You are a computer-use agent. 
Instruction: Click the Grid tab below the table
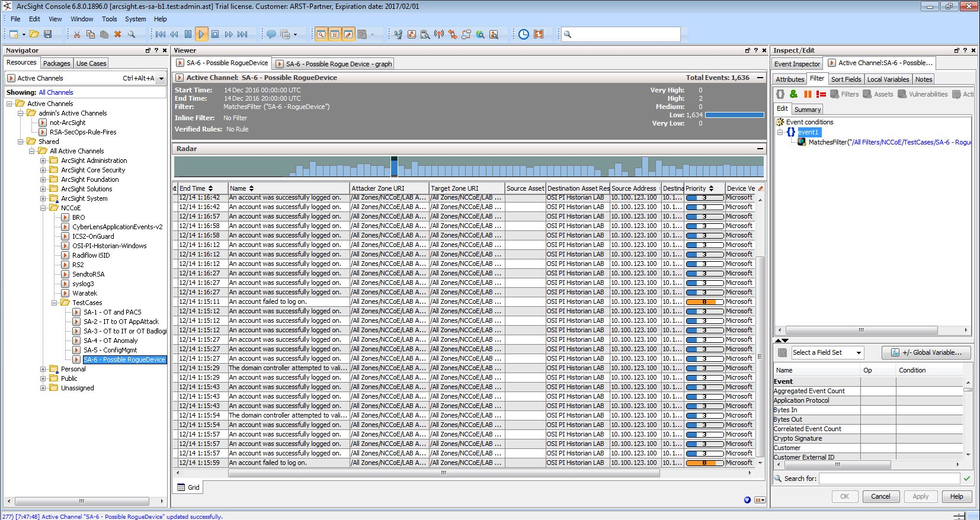pyautogui.click(x=188, y=487)
